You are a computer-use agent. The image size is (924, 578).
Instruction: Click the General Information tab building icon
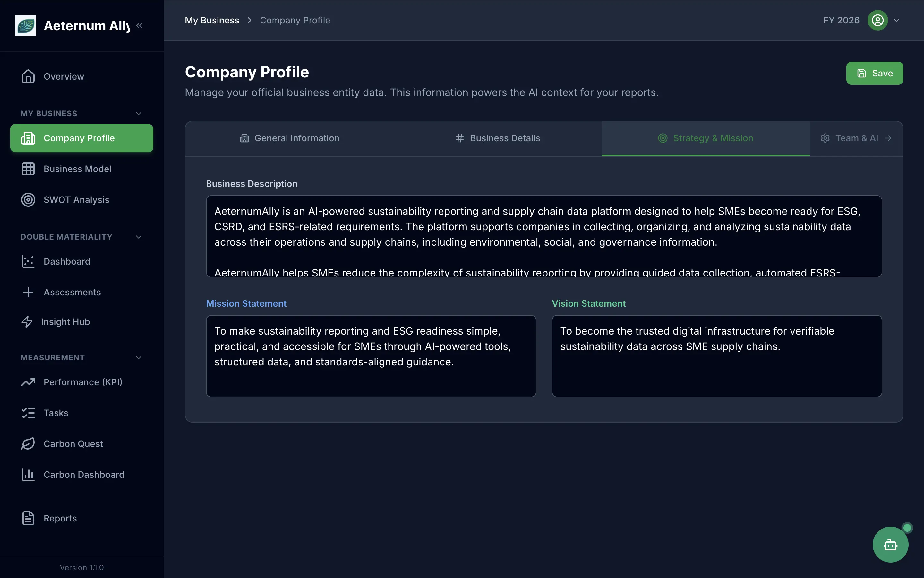pyautogui.click(x=244, y=138)
